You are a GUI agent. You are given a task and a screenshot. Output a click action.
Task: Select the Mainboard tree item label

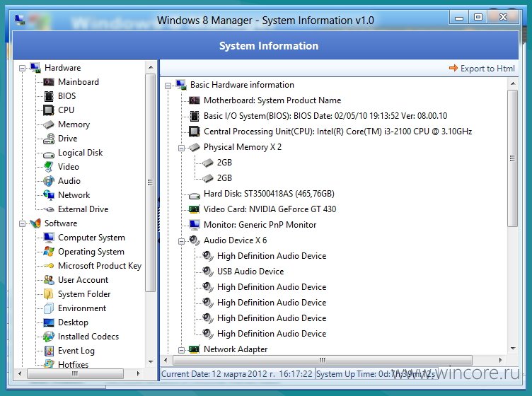tap(79, 82)
